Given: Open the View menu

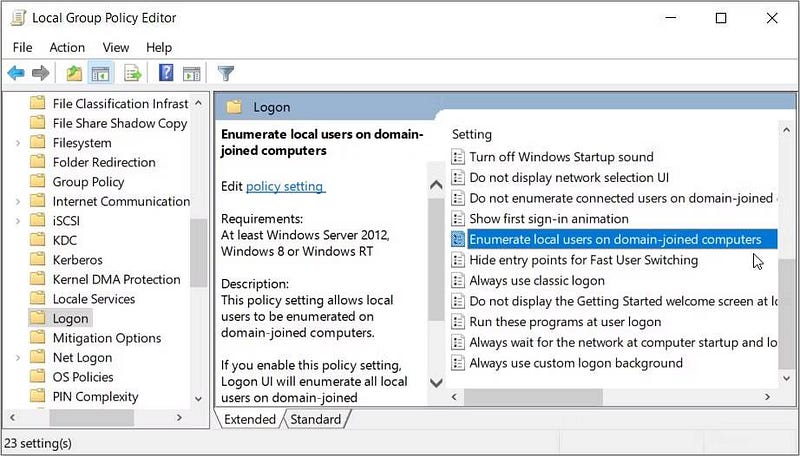Looking at the screenshot, I should 116,47.
